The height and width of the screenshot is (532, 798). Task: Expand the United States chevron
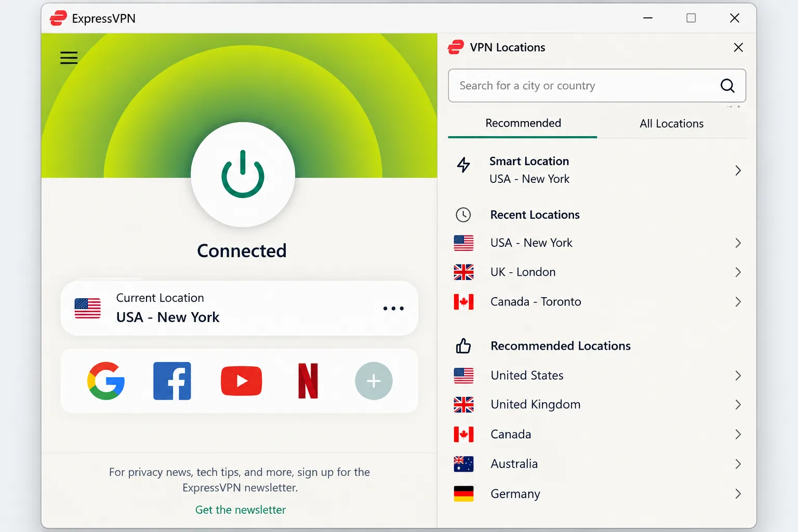point(738,376)
